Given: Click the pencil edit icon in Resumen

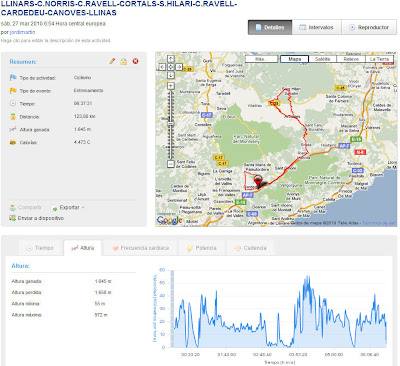Looking at the screenshot, I should pos(112,61).
